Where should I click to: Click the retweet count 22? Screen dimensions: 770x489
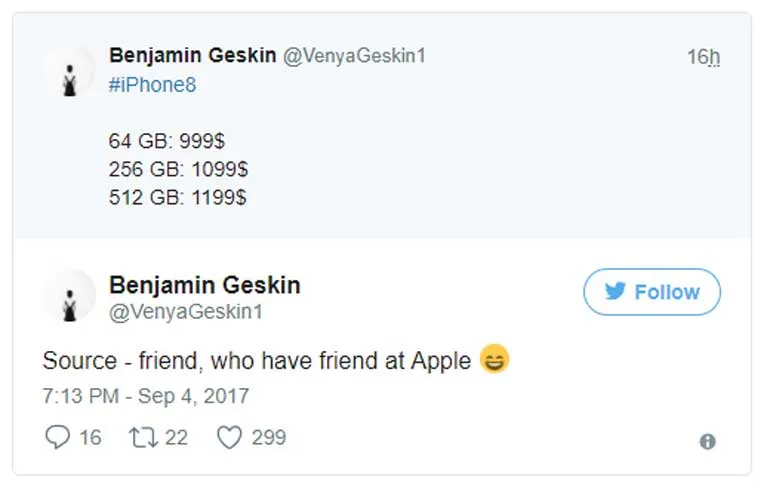pyautogui.click(x=176, y=437)
